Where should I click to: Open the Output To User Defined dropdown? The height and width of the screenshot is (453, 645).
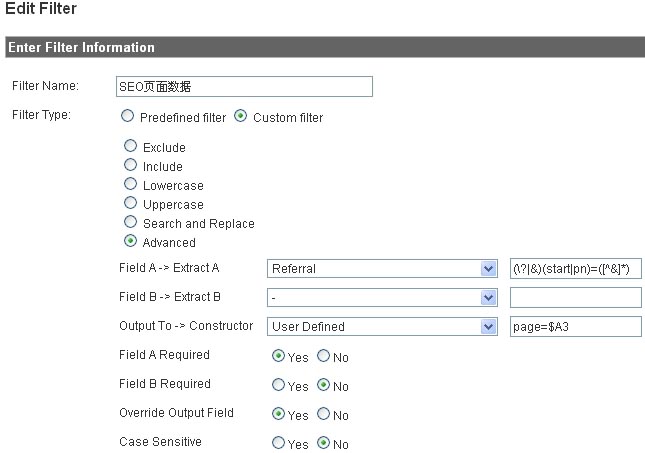(x=382, y=327)
